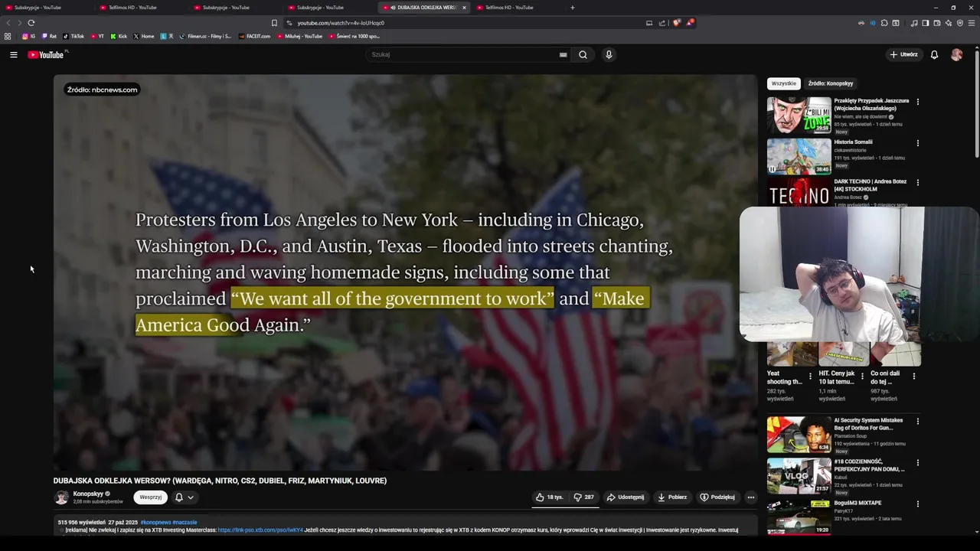Open the Brave Rewards triangle icon
The image size is (980, 551).
pyautogui.click(x=689, y=23)
